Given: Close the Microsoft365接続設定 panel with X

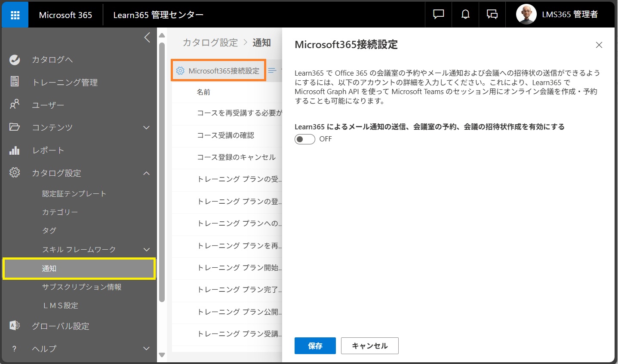Looking at the screenshot, I should click(x=599, y=45).
